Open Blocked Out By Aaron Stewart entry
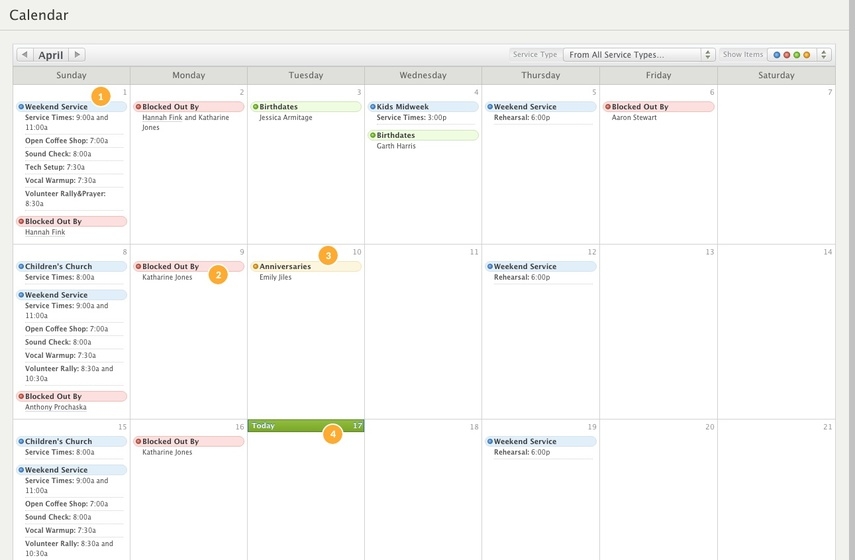 point(659,107)
